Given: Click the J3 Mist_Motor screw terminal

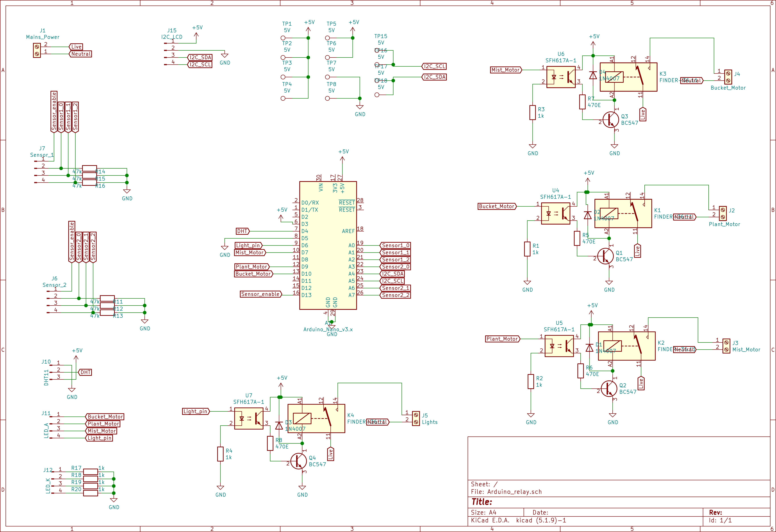Looking at the screenshot, I should pos(726,346).
